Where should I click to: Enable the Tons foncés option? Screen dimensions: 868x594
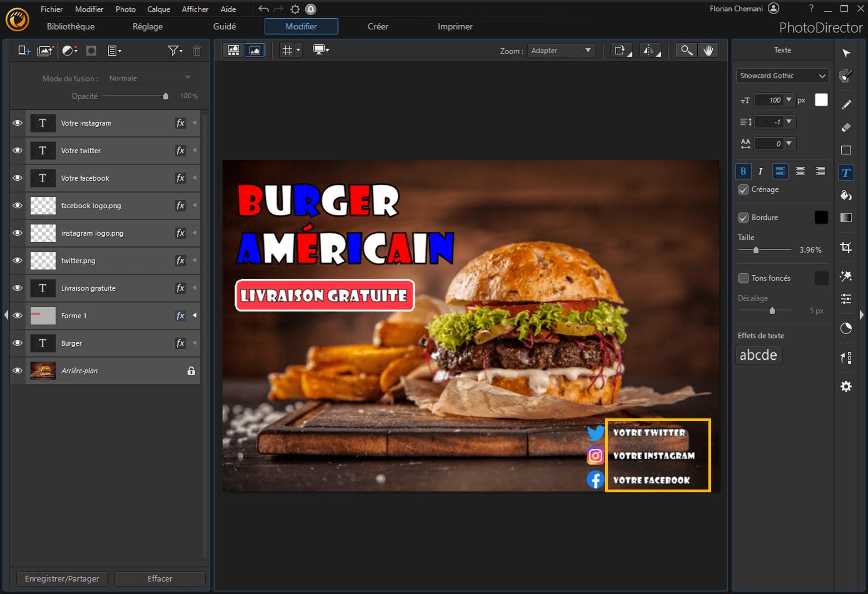(743, 278)
